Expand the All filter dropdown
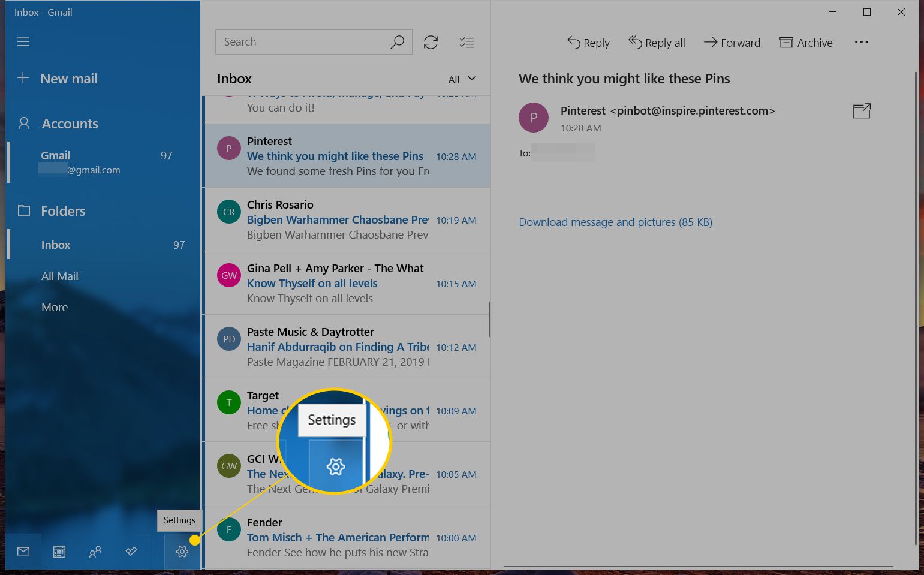Viewport: 924px width, 575px height. [x=462, y=79]
